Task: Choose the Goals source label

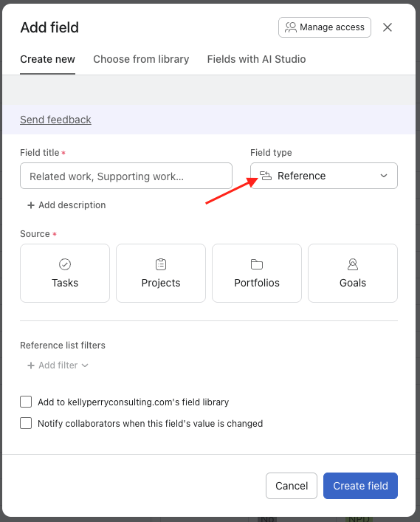Action: 353,283
